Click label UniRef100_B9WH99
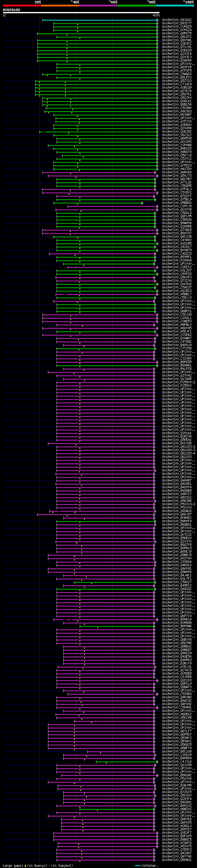Viewport: 197px width, 868px height. point(176,223)
